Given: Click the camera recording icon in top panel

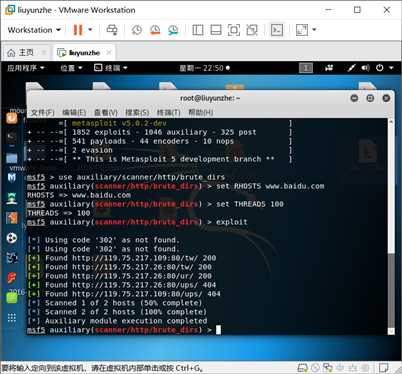Looking at the screenshot, I should [x=329, y=68].
